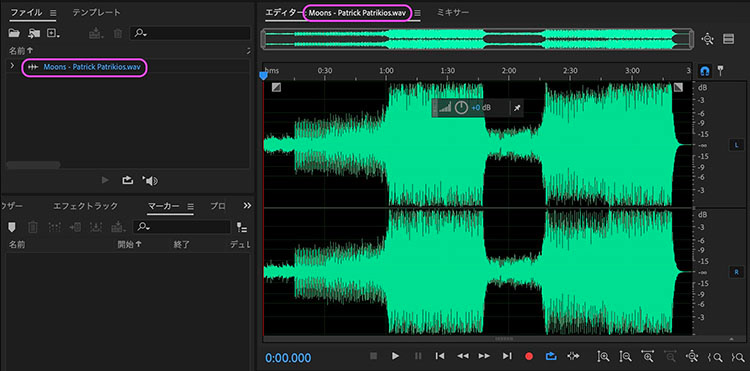Click the Files panel horizontal scrollbar

coord(33,165)
